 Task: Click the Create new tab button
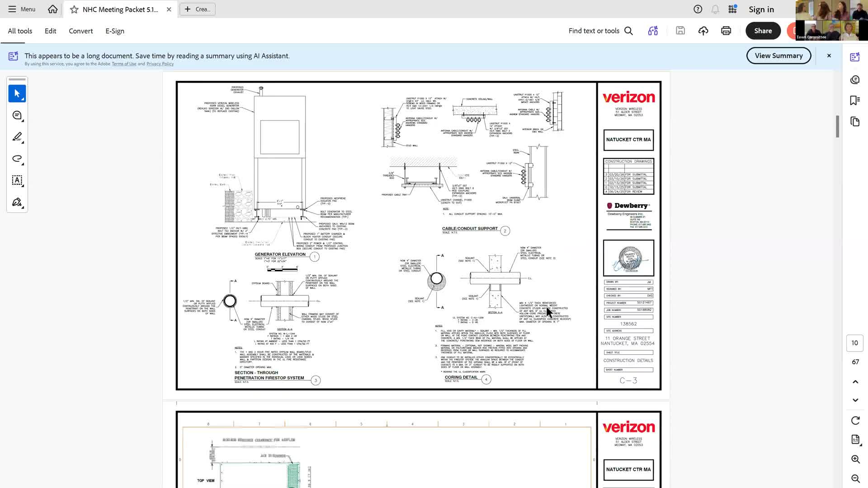(x=198, y=9)
